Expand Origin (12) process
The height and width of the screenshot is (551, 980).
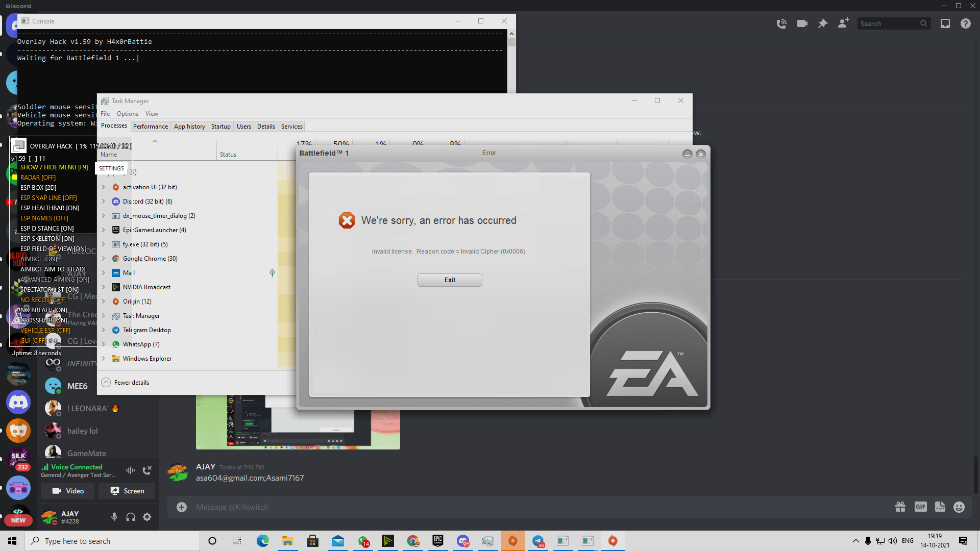[104, 302]
